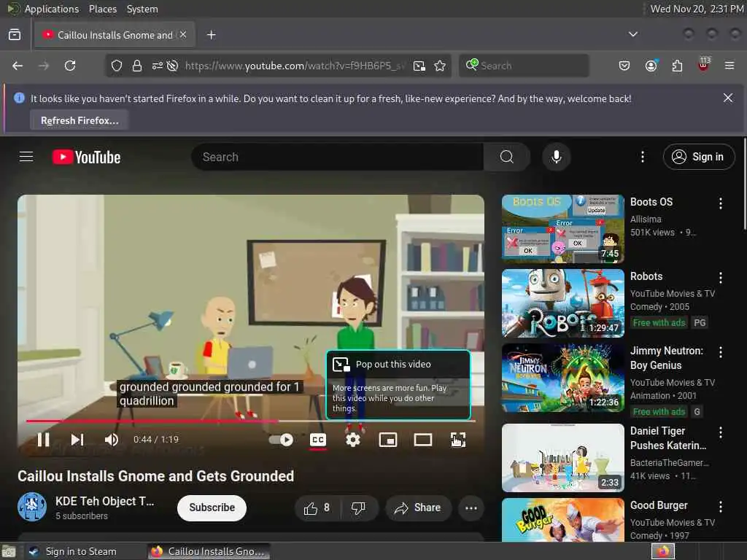Bookmark this page with star
747x560 pixels.
[440, 66]
